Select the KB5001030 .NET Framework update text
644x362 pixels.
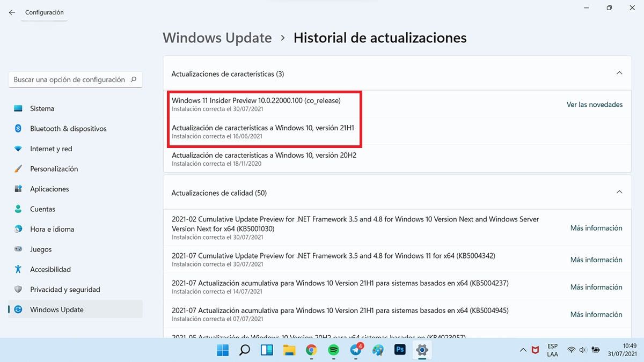355,224
